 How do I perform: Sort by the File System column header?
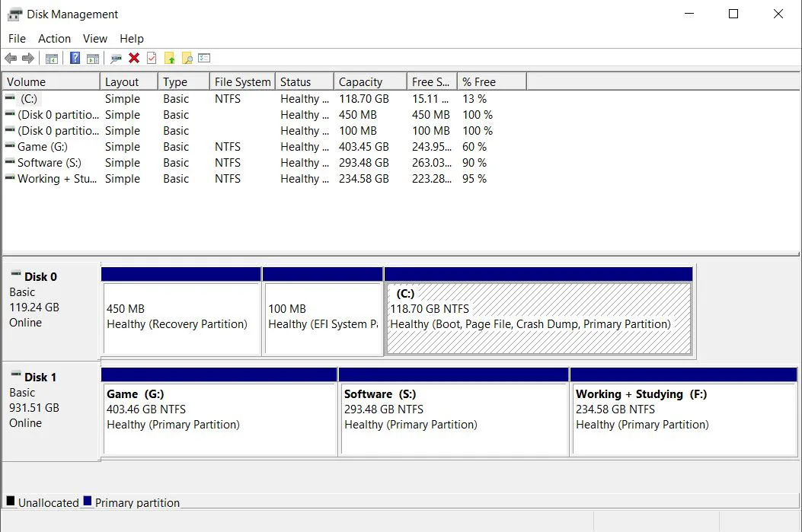coord(242,81)
